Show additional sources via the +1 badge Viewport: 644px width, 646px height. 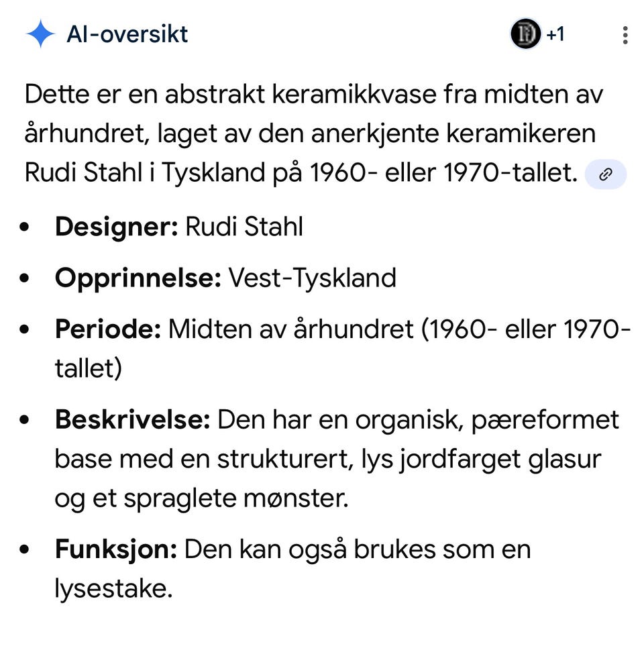pyautogui.click(x=555, y=34)
